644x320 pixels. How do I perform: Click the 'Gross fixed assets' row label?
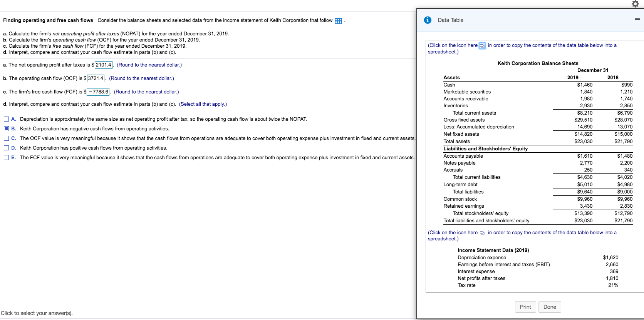(464, 120)
